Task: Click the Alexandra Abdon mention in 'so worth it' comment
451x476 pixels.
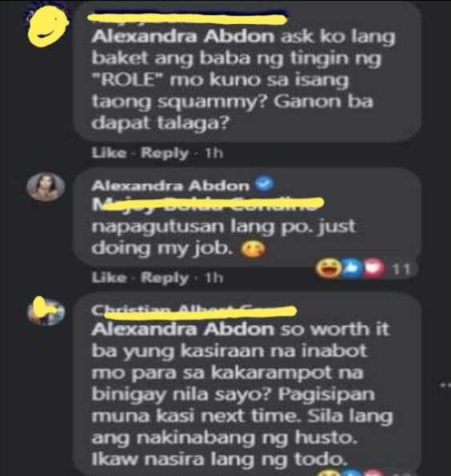Action: point(182,330)
